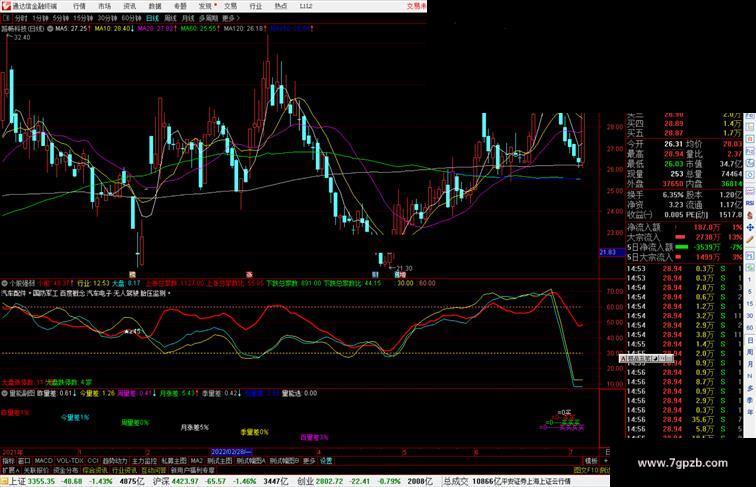This screenshot has width=756, height=487.
Task: Switch chart to 60分钟 period
Action: coord(131,18)
